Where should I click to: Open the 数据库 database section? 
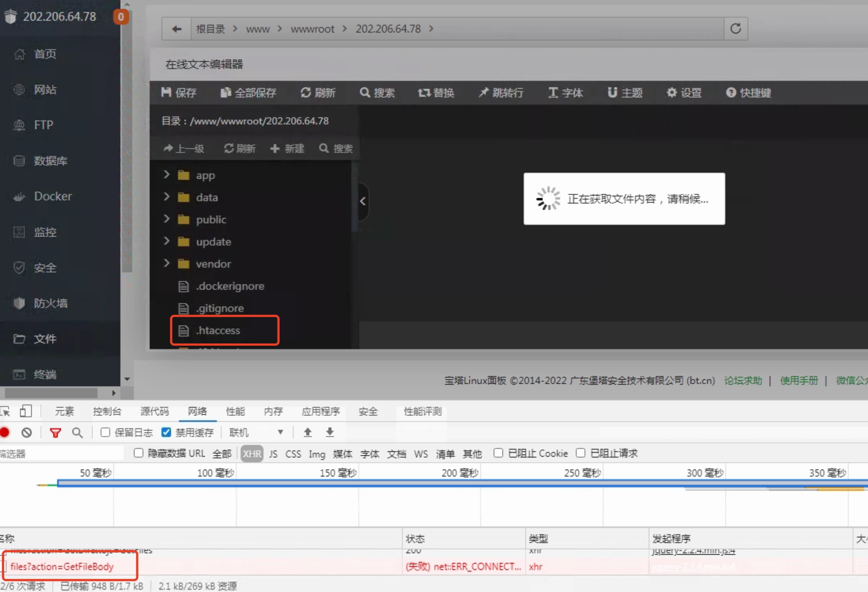click(50, 161)
